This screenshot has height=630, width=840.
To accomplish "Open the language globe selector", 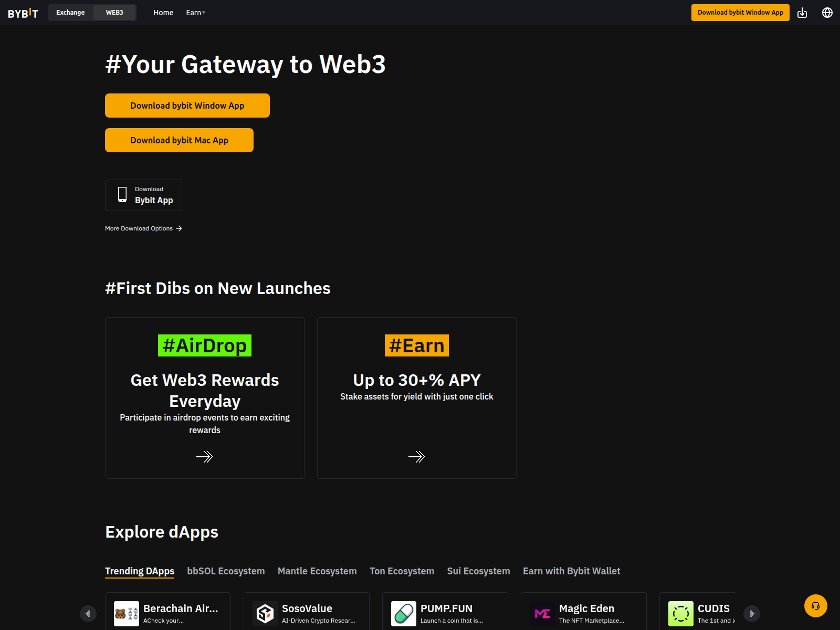I will [827, 12].
